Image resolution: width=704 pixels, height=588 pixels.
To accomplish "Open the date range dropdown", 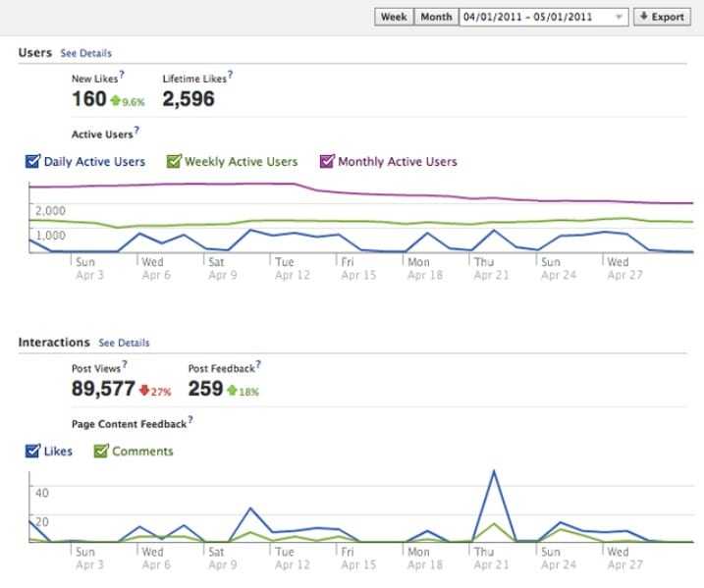I will coord(542,17).
